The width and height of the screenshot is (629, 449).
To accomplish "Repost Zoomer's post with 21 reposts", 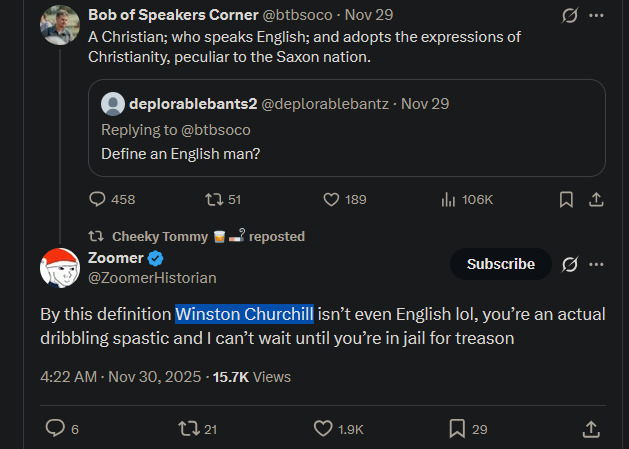I will [x=186, y=428].
